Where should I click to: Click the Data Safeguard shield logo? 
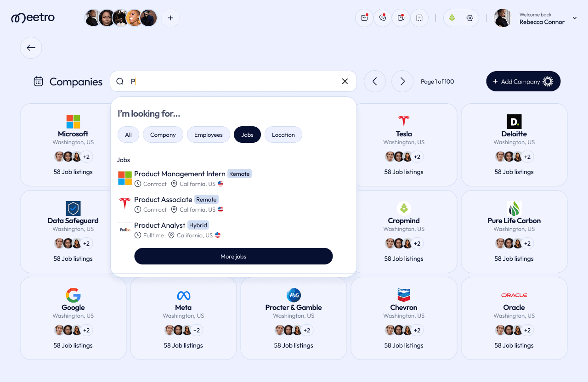click(x=73, y=208)
